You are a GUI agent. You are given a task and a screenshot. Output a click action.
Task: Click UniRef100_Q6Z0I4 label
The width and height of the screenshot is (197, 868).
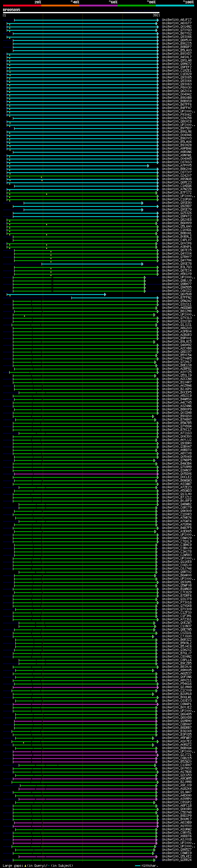pos(177,91)
